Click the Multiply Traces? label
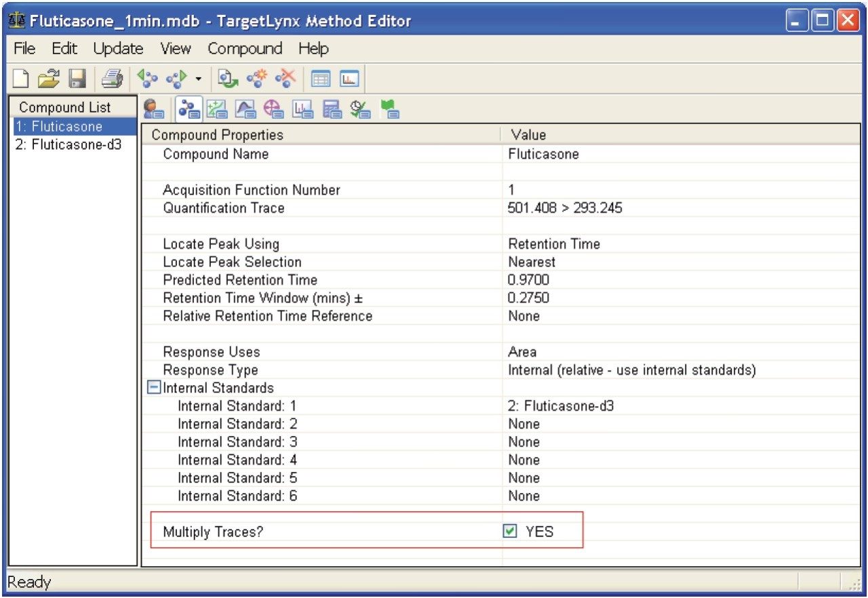 point(213,532)
